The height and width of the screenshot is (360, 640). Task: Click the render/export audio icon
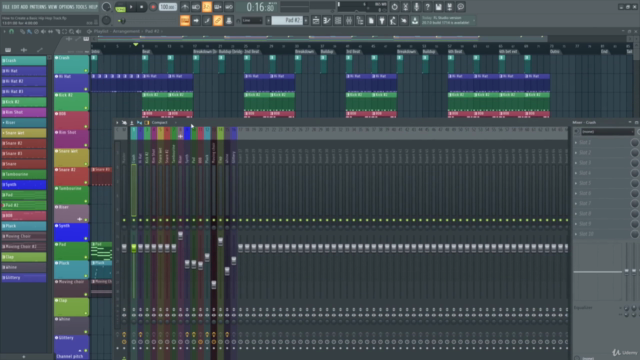tap(449, 7)
